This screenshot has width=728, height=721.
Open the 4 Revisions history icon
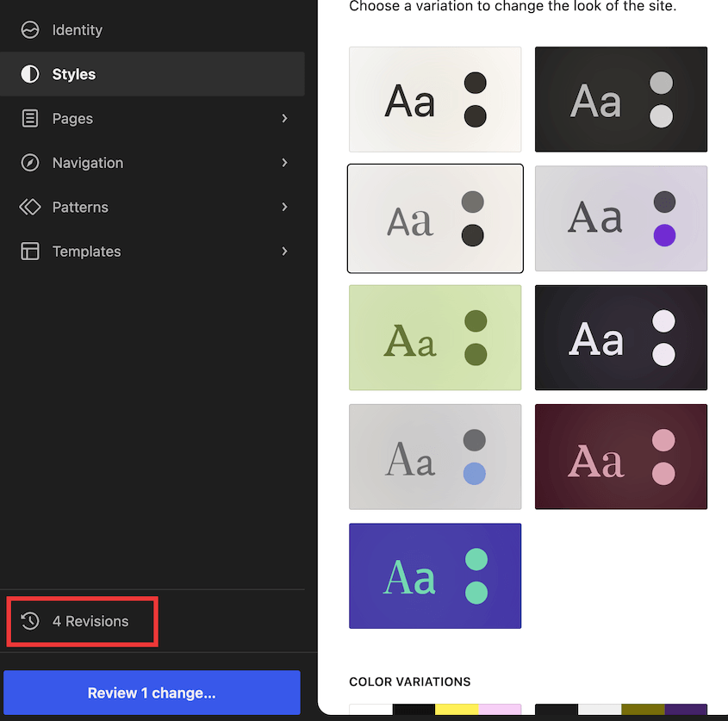(x=30, y=621)
